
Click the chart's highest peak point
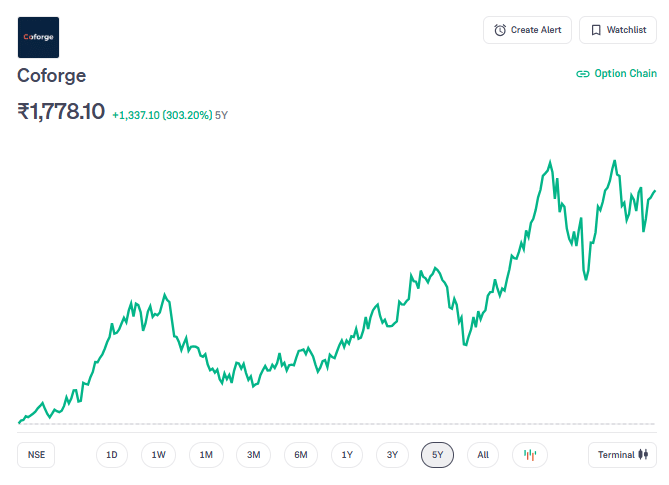[550, 160]
